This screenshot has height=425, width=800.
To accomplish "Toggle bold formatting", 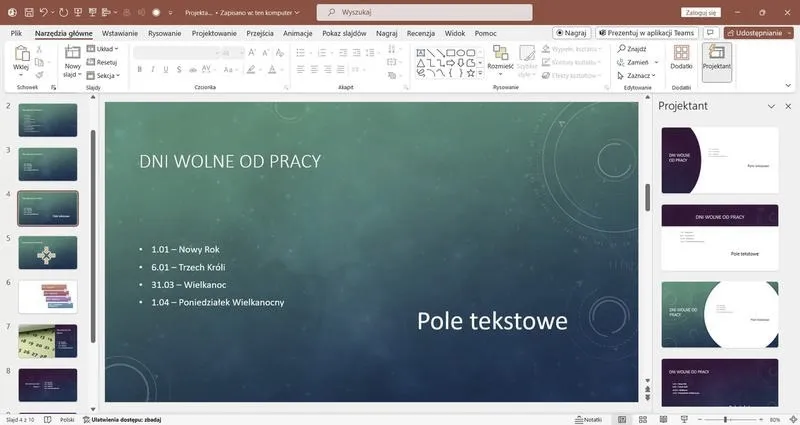I will pos(139,69).
